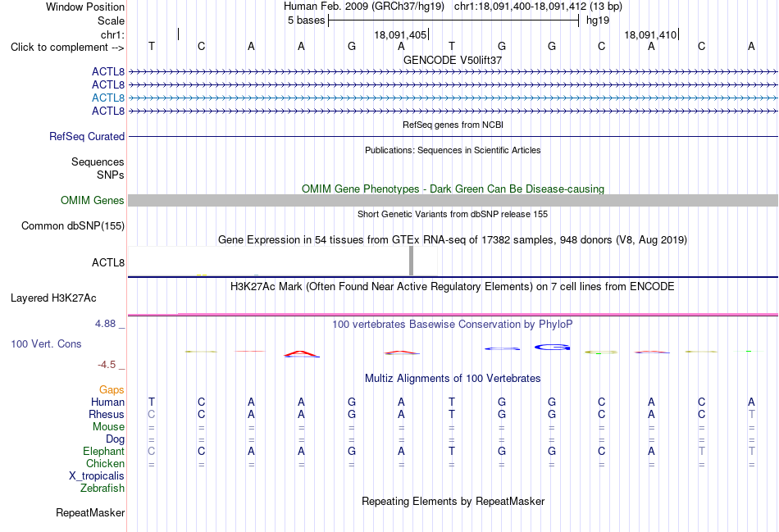The width and height of the screenshot is (779, 532).
Task: Click the Zebrafish species label
Action: pos(102,489)
